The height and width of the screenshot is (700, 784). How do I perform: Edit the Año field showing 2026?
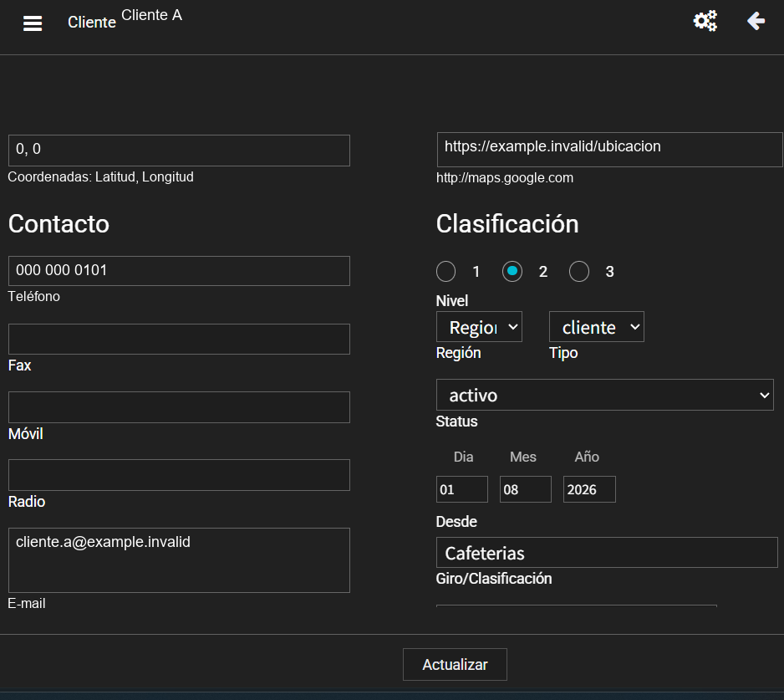click(589, 489)
